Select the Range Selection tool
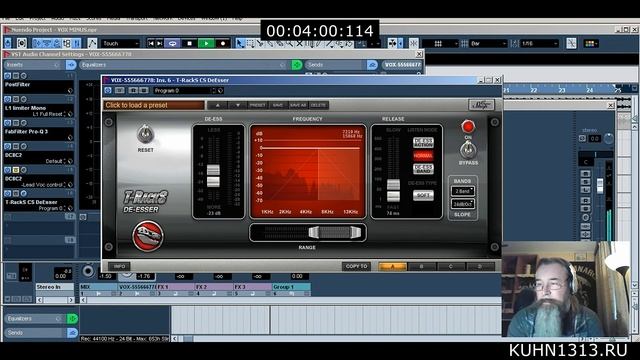Viewport: 640px width, 360px height. (x=250, y=43)
